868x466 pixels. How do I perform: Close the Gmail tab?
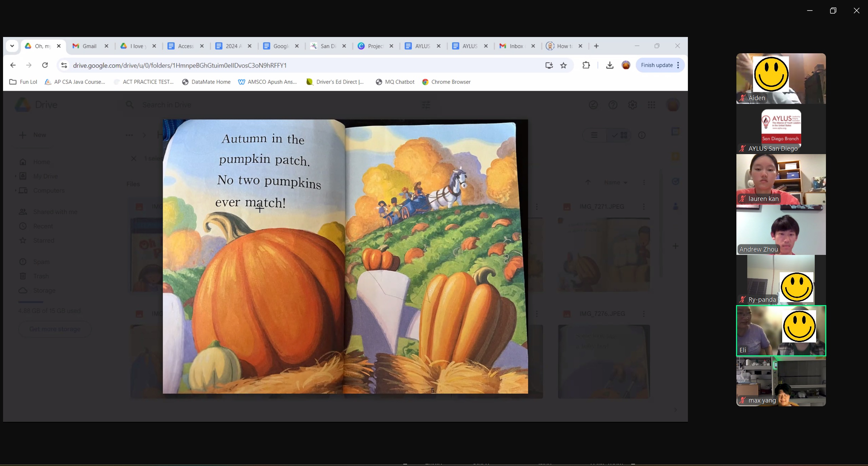tap(107, 46)
